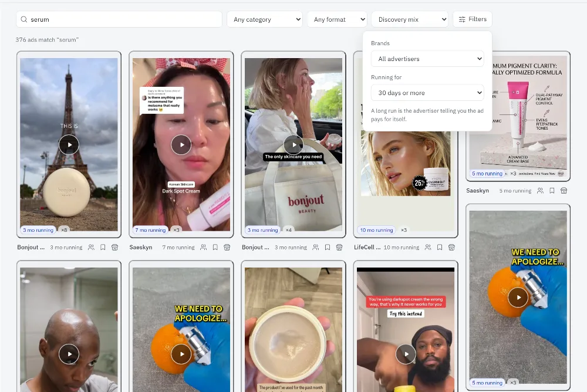The height and width of the screenshot is (392, 587).
Task: Bookmark the Bonjout tote bag ad
Action: point(328,247)
